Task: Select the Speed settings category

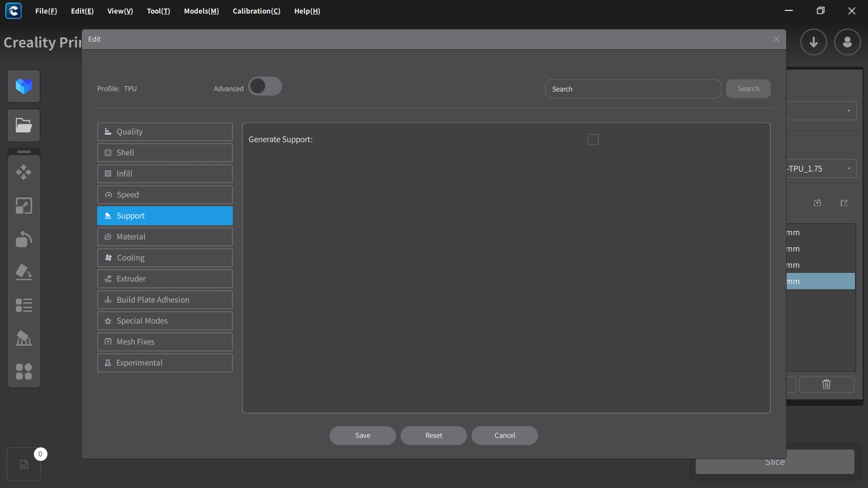Action: click(x=165, y=195)
